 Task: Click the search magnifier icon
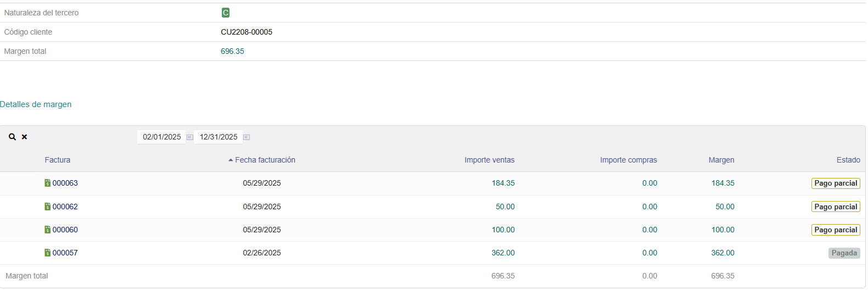point(12,137)
